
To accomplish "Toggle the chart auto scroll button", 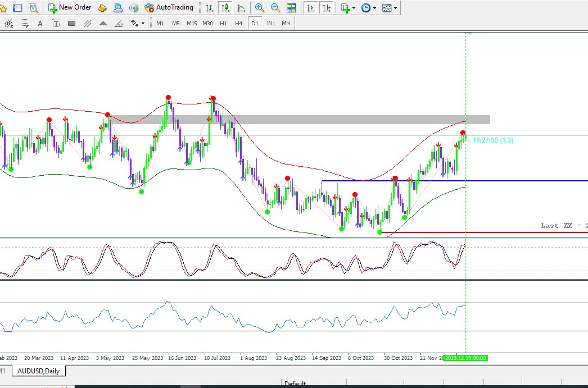I will pos(310,8).
